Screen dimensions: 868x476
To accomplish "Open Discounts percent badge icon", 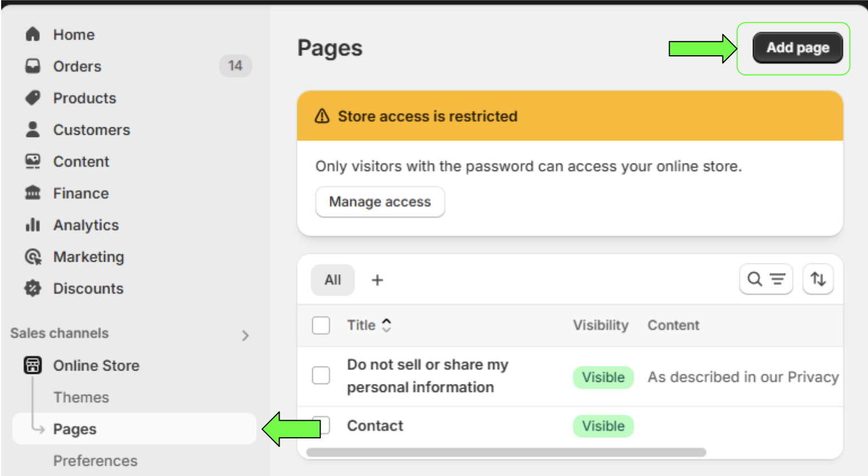I will 33,288.
